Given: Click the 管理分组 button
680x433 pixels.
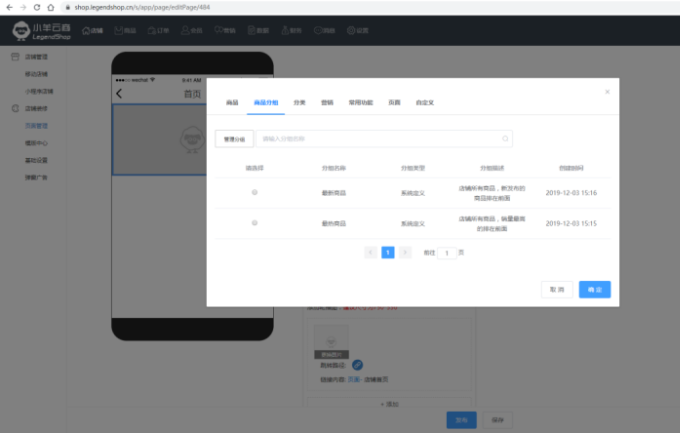Looking at the screenshot, I should coord(234,139).
